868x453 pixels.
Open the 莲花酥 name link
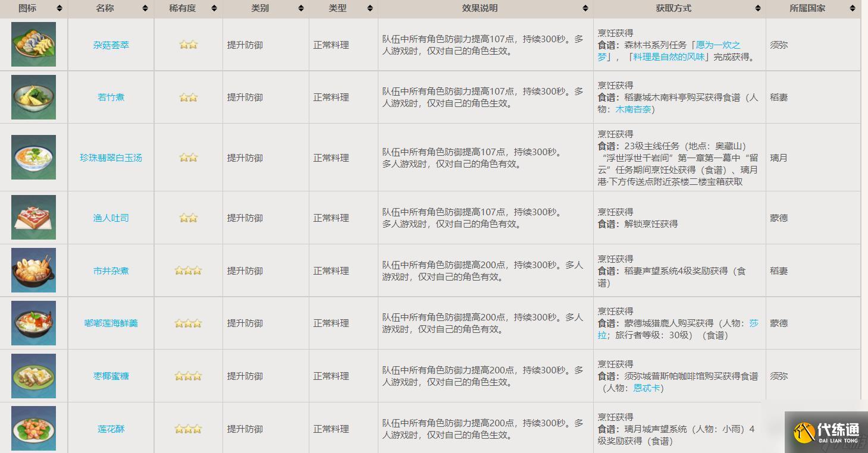[x=111, y=429]
